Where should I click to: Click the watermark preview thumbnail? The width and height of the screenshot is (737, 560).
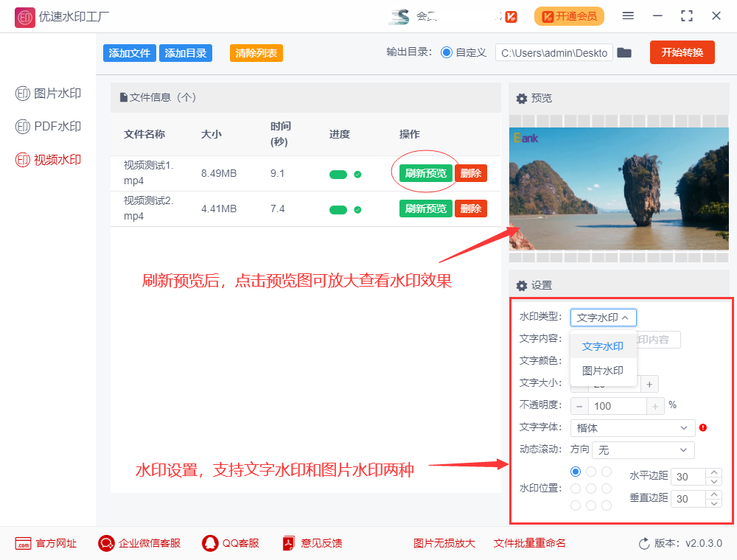point(618,188)
